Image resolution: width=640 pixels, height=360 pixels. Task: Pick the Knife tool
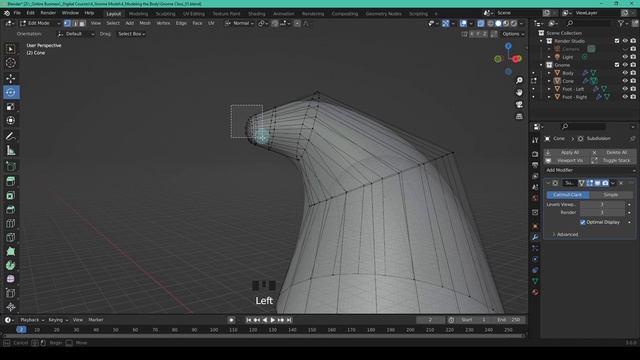tap(11, 238)
